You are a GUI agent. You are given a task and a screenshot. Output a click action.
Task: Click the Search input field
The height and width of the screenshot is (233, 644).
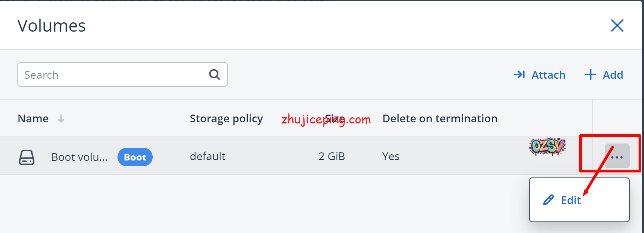(x=112, y=75)
